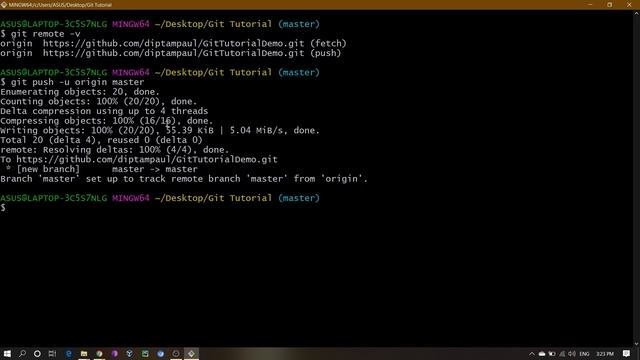Open the purple round app on taskbar
Viewport: 640px width, 360px height.
tap(114, 353)
